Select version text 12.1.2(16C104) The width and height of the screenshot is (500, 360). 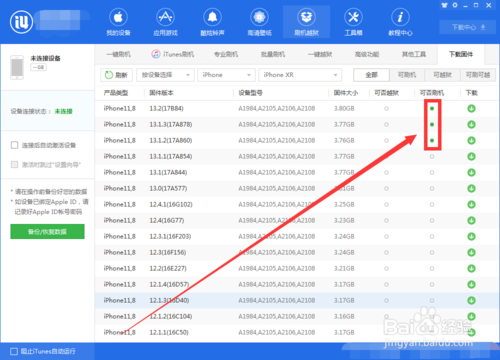tap(171, 316)
